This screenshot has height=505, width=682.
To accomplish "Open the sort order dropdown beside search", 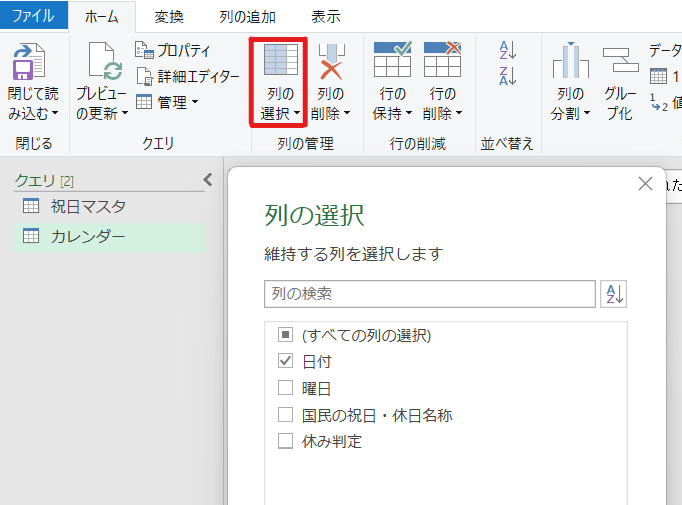I will pos(613,294).
